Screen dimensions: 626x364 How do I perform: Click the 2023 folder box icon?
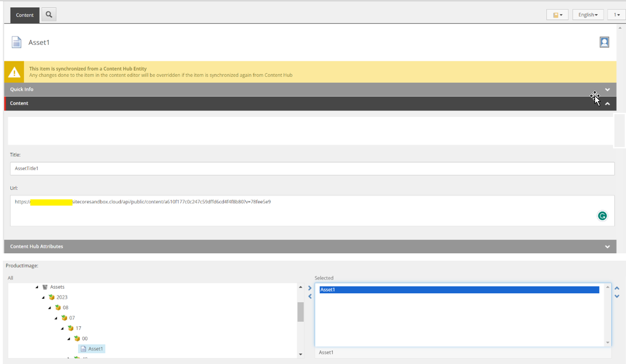point(52,297)
